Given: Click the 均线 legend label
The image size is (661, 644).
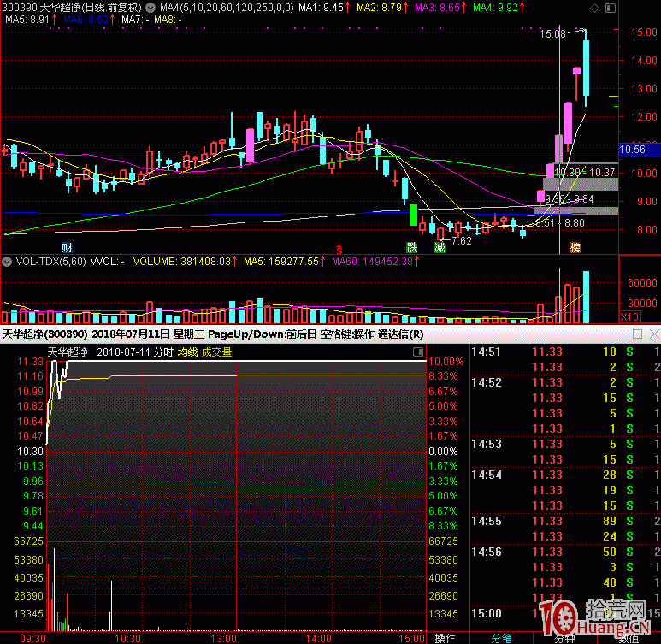Looking at the screenshot, I should click(x=187, y=352).
